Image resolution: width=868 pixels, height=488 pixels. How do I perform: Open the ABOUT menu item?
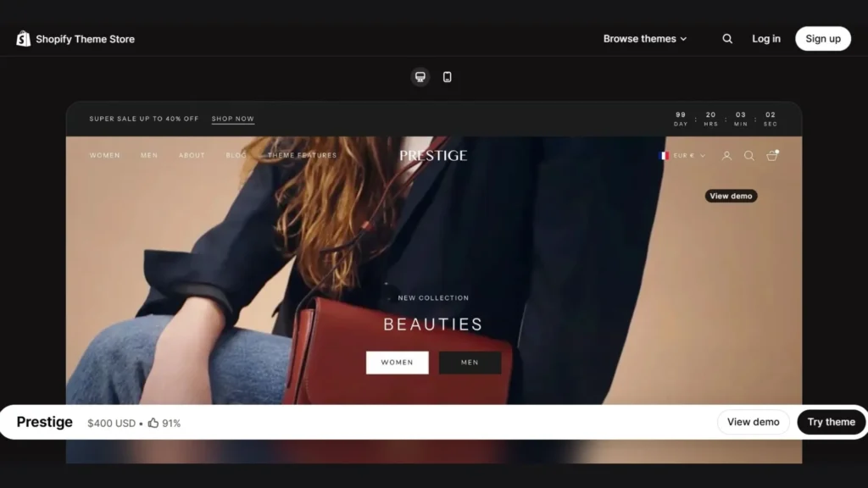[x=192, y=156]
